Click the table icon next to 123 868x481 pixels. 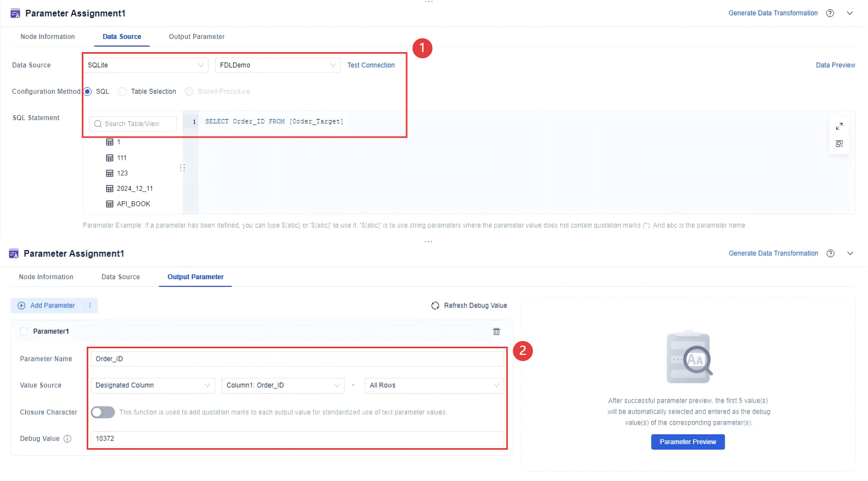(110, 173)
